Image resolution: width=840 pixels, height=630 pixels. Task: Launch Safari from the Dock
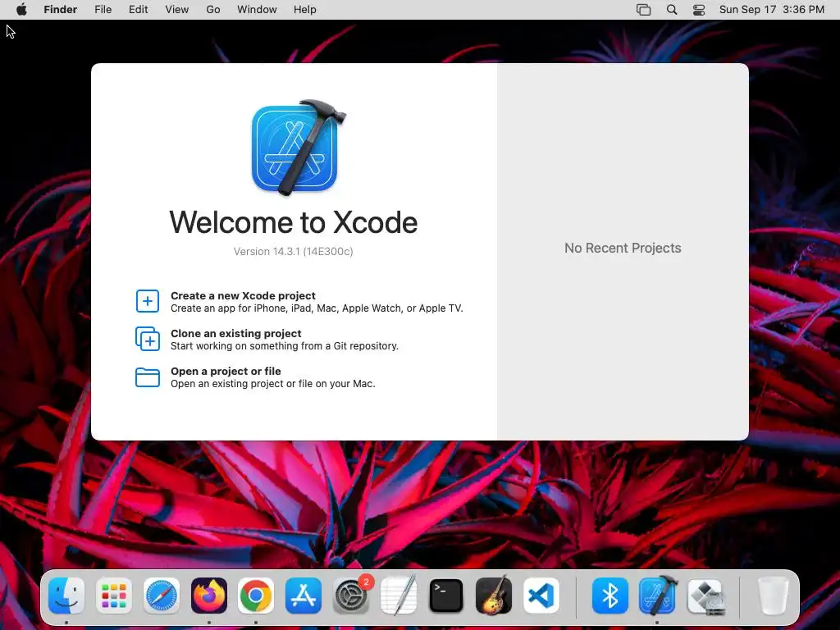coord(162,596)
